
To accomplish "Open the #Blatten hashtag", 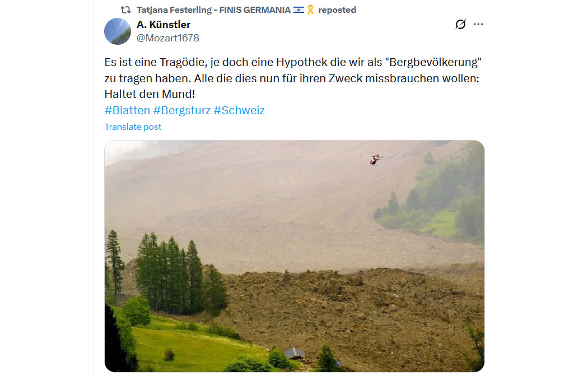I will [127, 110].
